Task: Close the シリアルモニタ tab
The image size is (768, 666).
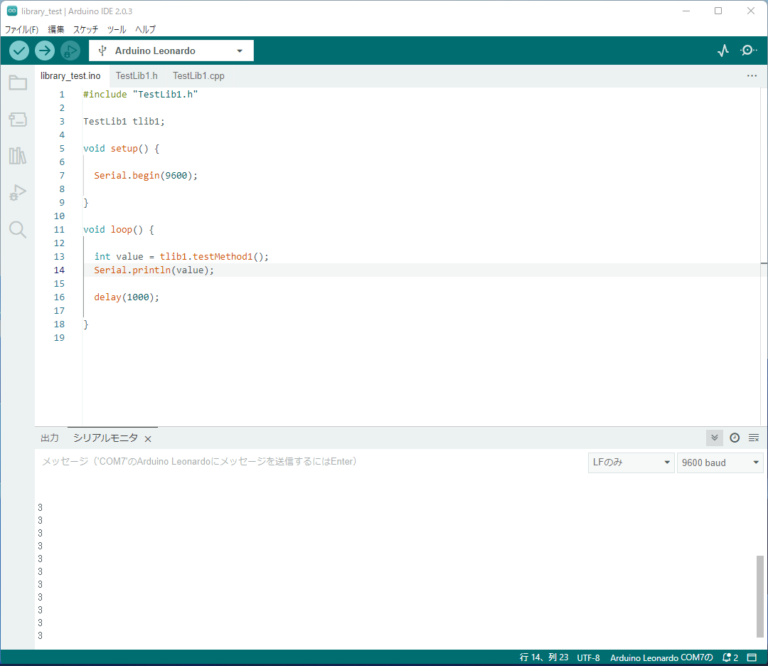Action: [148, 439]
